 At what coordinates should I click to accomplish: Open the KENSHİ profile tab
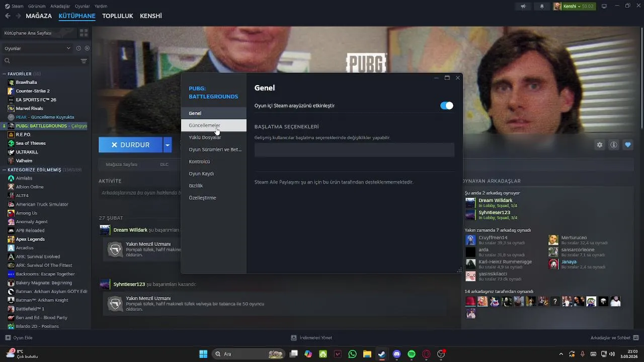(151, 16)
